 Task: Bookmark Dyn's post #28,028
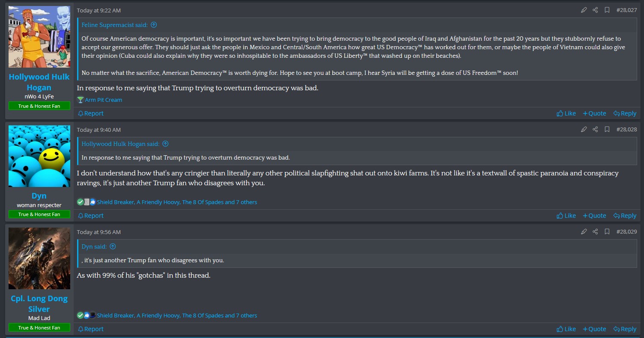(x=607, y=129)
